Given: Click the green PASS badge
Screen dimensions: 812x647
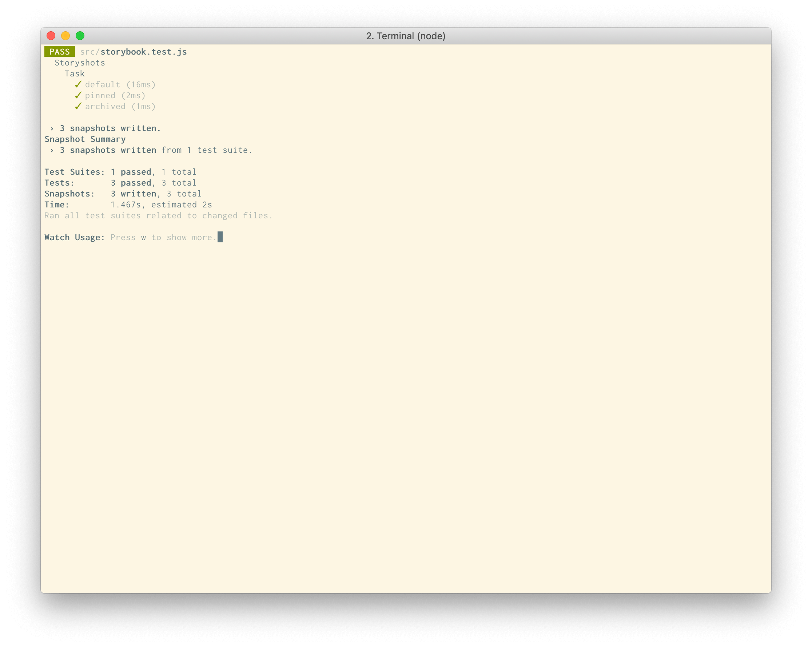Looking at the screenshot, I should (x=59, y=52).
